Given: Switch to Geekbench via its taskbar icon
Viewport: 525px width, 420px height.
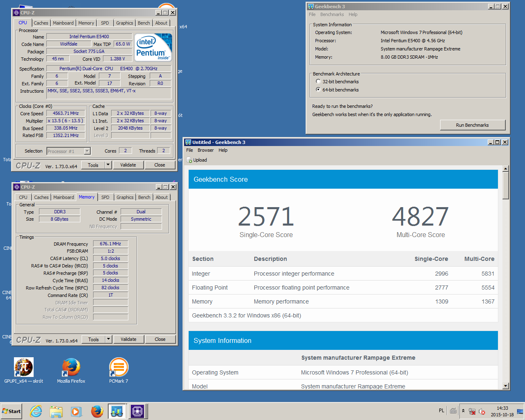Looking at the screenshot, I should coord(117,411).
